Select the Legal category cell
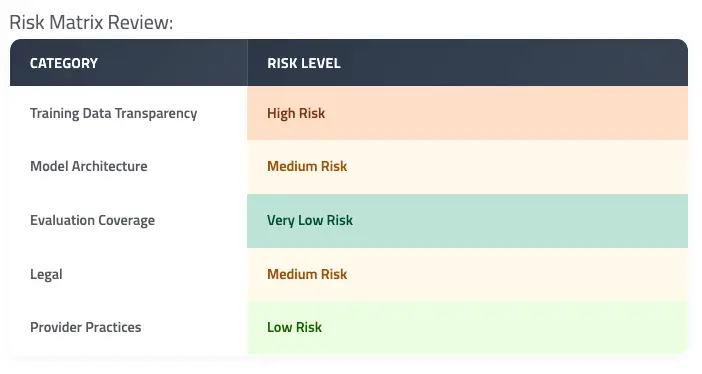702x374 pixels. click(128, 274)
